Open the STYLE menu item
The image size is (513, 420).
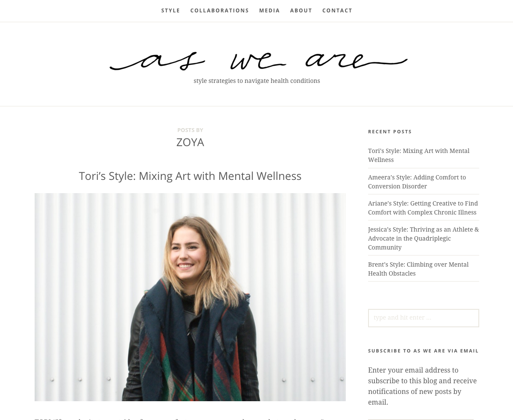[171, 11]
